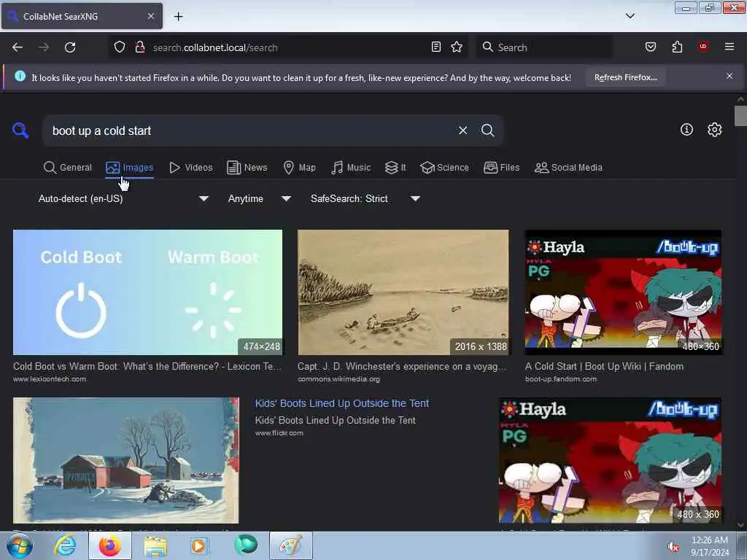This screenshot has width=747, height=560.
Task: Click the SearXNG logo magnifier
Action: [x=20, y=130]
